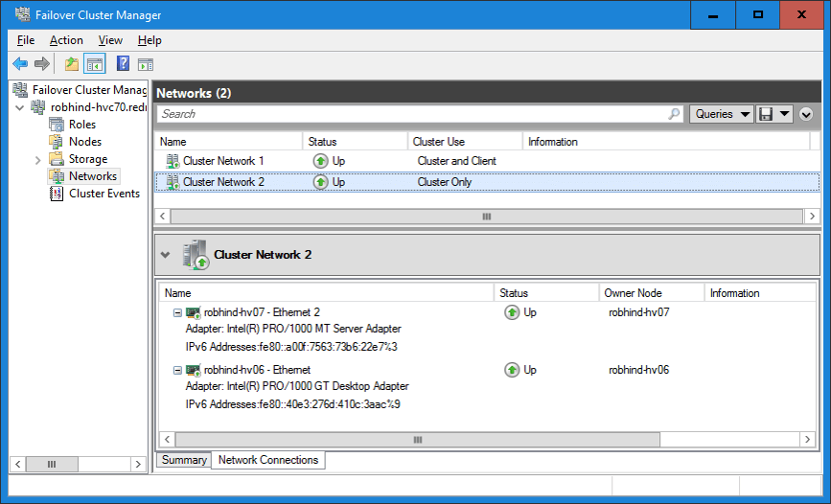Click the robhind-hv06 network adapter icon
Image resolution: width=831 pixels, height=504 pixels.
click(x=194, y=370)
